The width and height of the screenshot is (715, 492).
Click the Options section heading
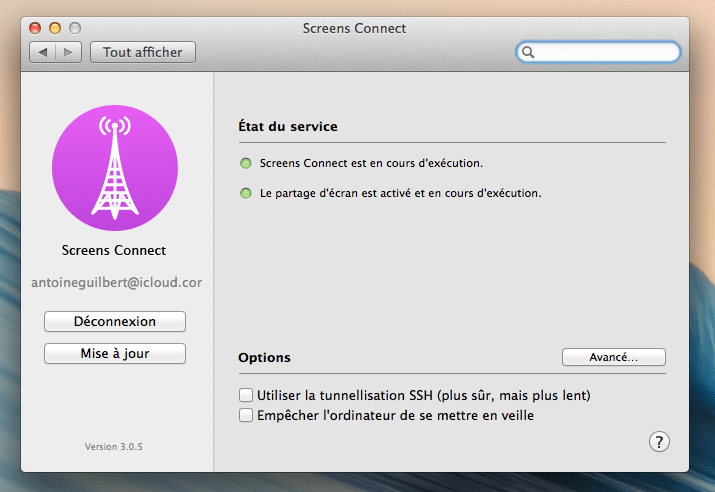point(264,357)
